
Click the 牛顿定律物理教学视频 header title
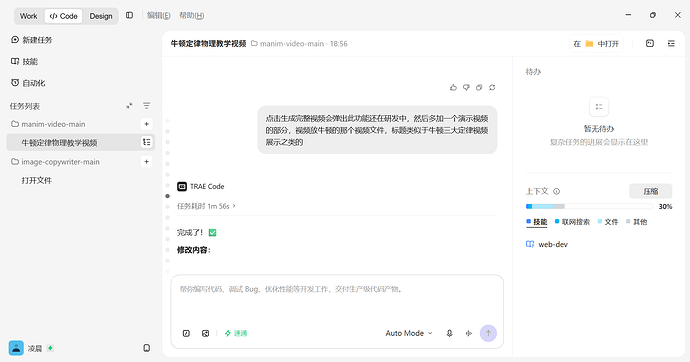pyautogui.click(x=209, y=44)
